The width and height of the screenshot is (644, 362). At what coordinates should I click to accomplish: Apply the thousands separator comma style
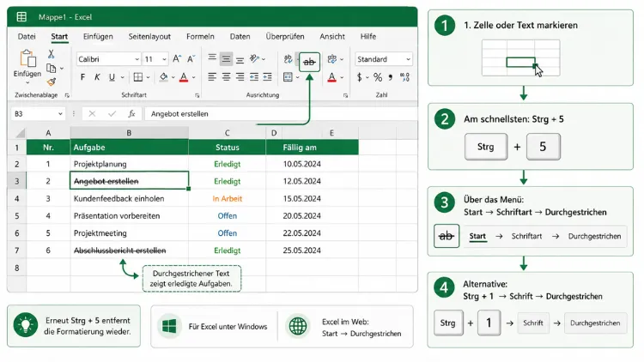[390, 76]
